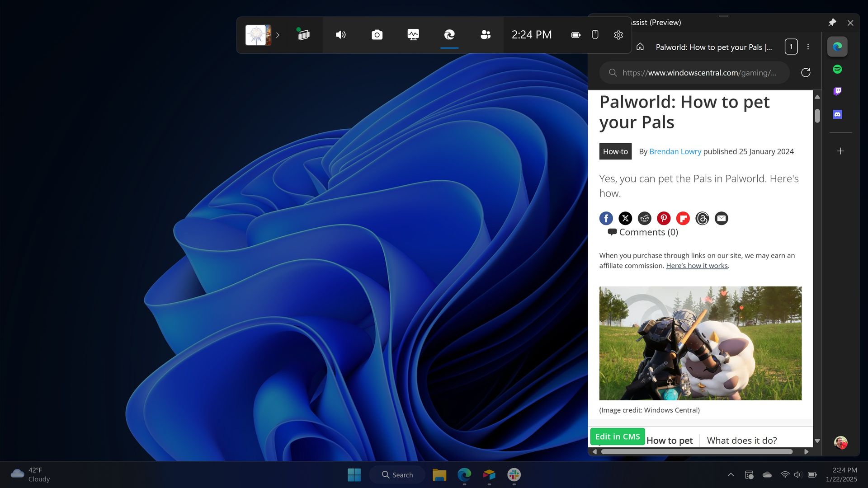This screenshot has width=868, height=488.
Task: Toggle mouse click-through mode
Action: 595,35
